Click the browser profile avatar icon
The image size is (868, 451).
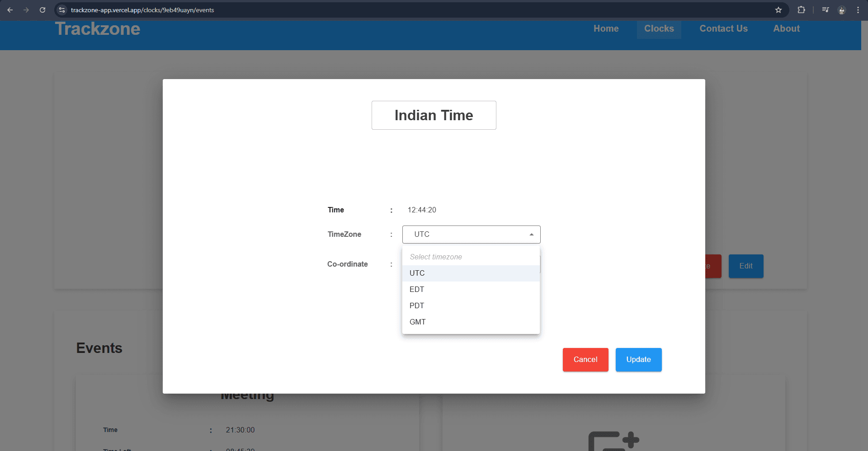[x=842, y=10]
